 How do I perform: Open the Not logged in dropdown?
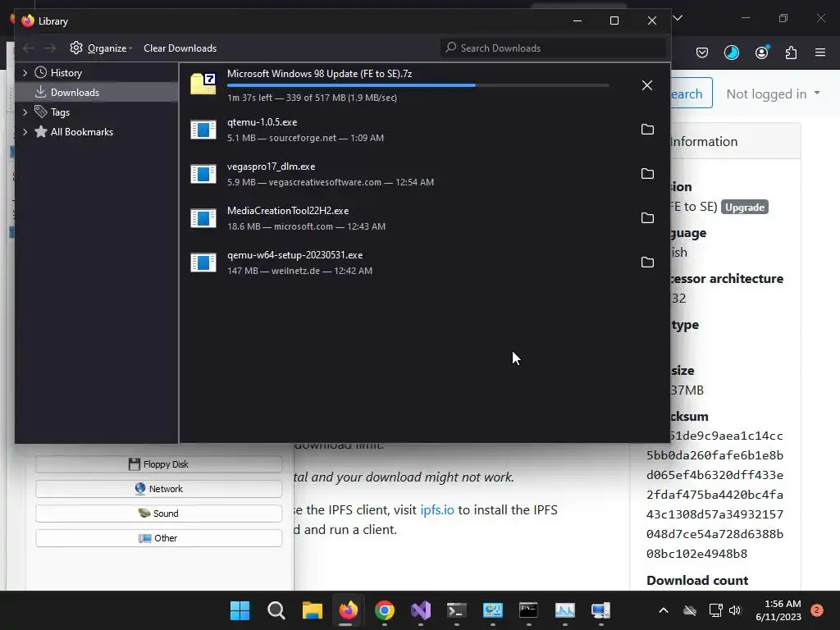coord(773,94)
